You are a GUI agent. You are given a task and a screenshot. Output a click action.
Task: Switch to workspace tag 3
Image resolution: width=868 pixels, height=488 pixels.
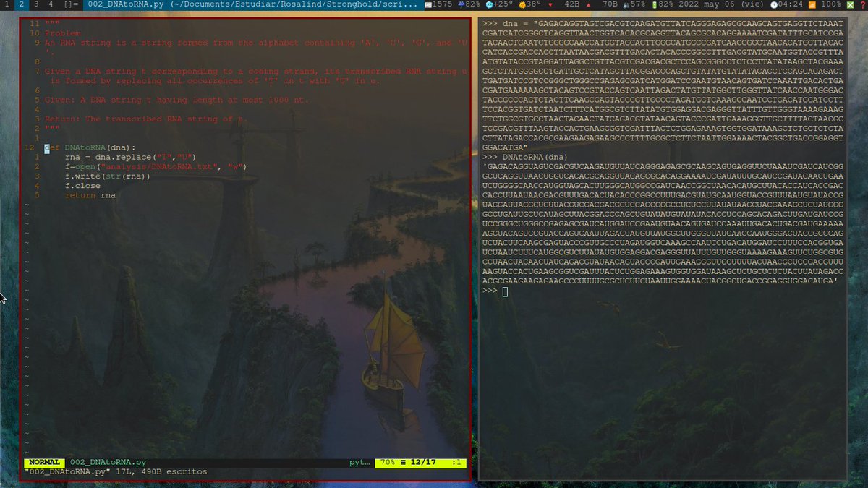(x=37, y=4)
